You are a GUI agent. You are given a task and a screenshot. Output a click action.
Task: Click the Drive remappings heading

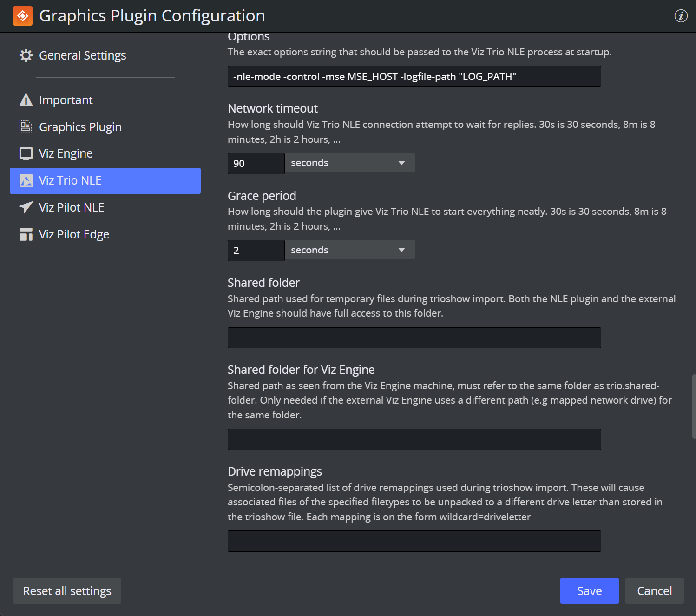(275, 471)
